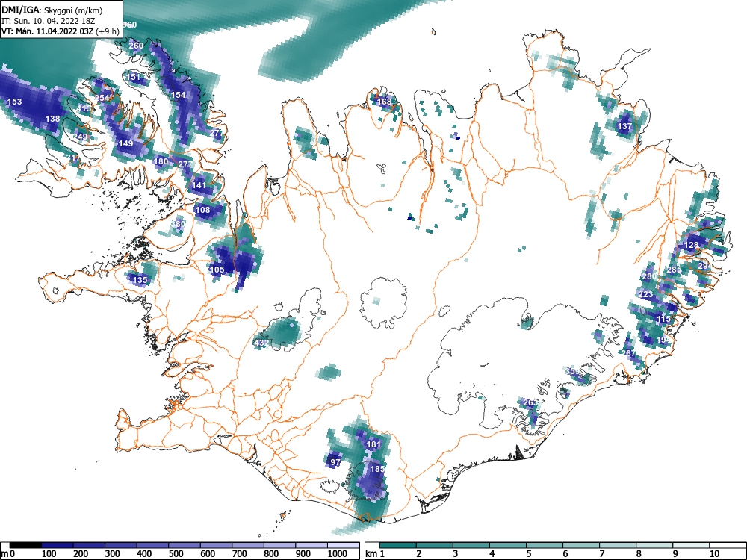747x560 pixels.
Task: Click the '151' visibility label
Action: point(134,77)
